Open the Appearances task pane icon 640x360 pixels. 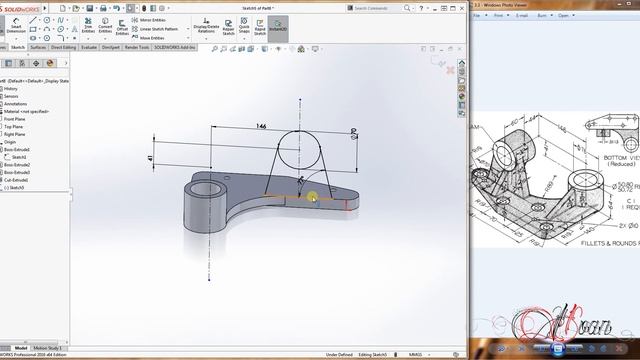click(462, 96)
